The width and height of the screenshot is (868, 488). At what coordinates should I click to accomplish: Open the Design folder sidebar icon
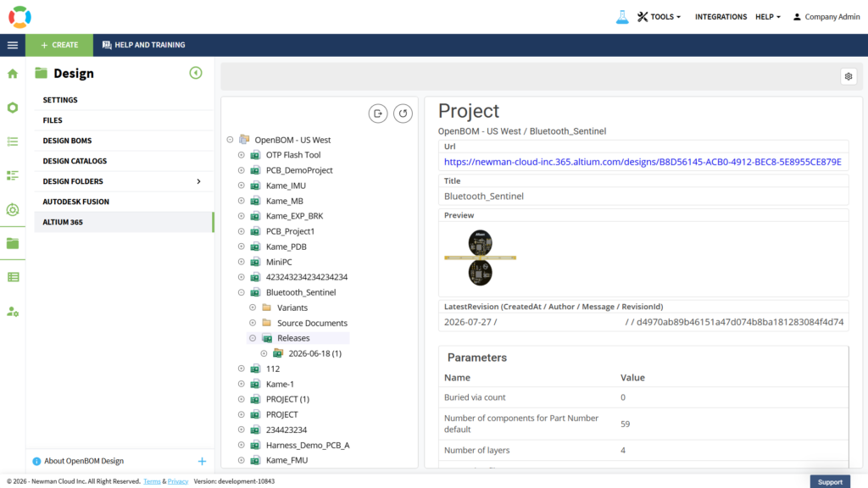coord(13,243)
